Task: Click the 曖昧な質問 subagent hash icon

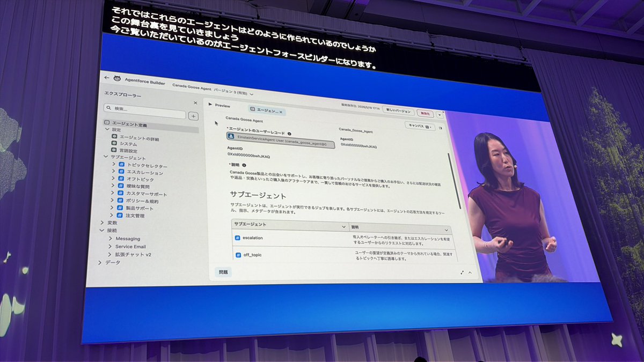Action: 120,186
